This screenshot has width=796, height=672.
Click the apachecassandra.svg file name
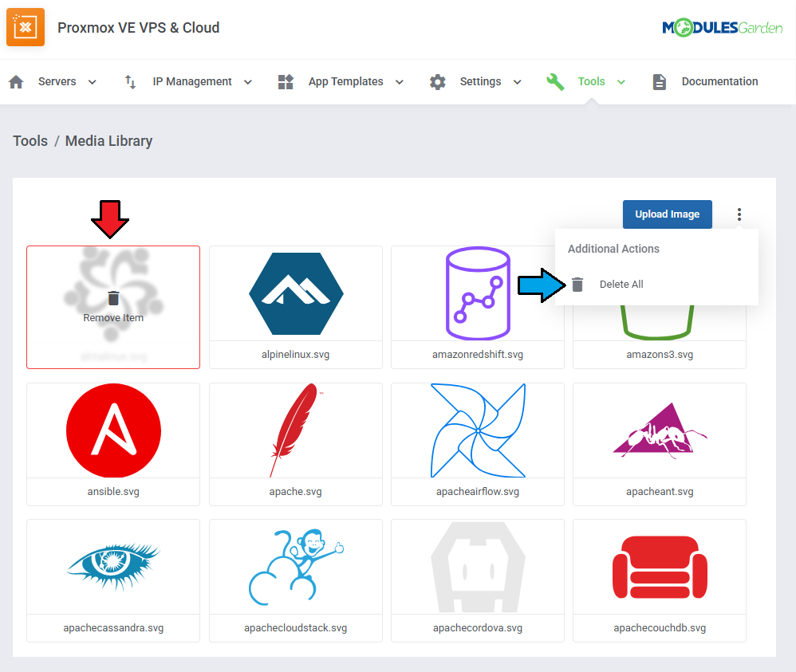coord(113,628)
